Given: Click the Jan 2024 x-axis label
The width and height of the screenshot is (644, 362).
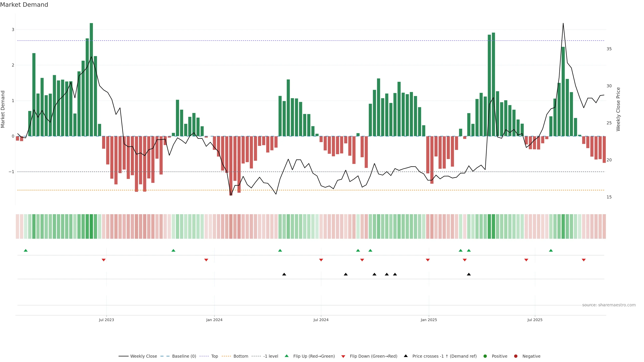Looking at the screenshot, I should pos(214,320).
